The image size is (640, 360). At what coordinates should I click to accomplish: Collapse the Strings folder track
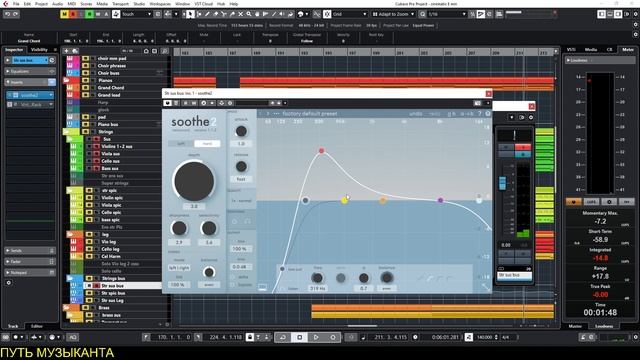point(66,132)
